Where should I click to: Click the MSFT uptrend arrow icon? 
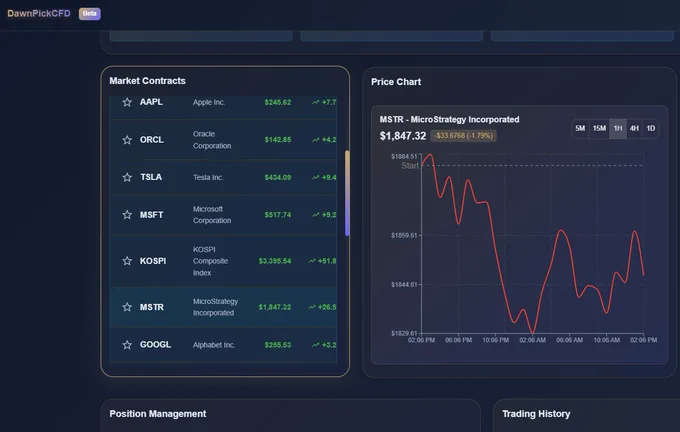point(316,215)
